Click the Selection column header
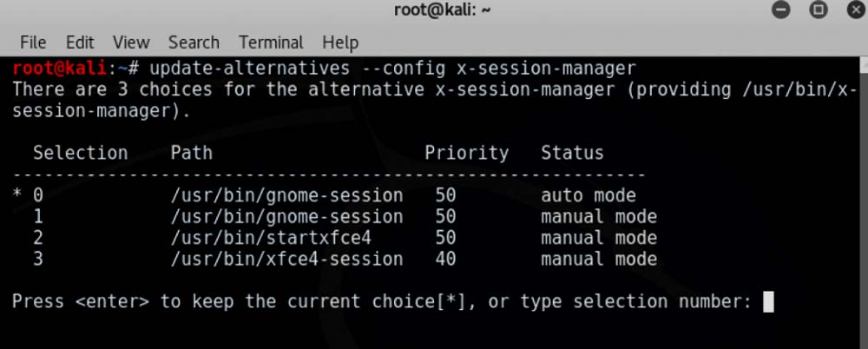The image size is (868, 349). click(x=80, y=153)
